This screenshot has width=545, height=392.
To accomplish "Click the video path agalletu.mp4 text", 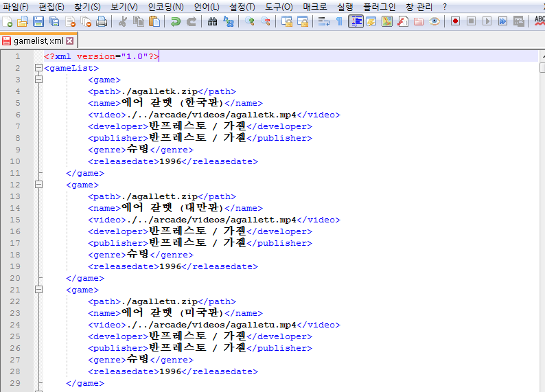I will tap(263, 325).
